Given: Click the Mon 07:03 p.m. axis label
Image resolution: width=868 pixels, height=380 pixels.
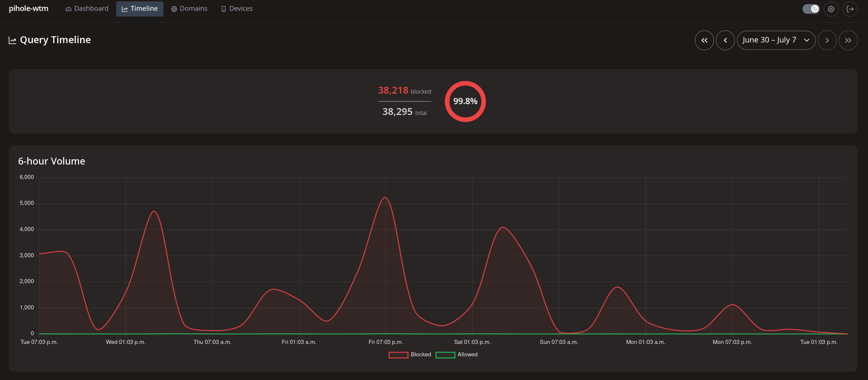Looking at the screenshot, I should (x=732, y=342).
